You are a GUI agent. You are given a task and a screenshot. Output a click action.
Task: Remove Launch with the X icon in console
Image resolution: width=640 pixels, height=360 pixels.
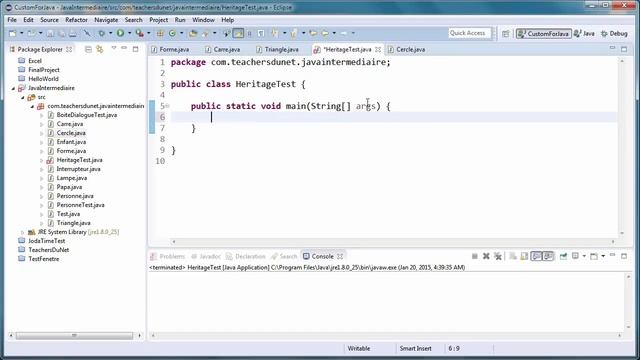(x=486, y=256)
